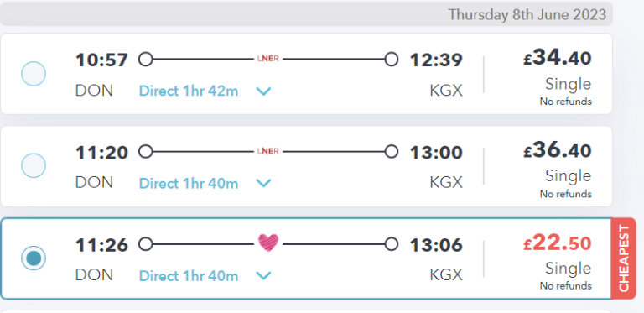
Task: Click the £34.40 Single fare price
Action: (558, 59)
